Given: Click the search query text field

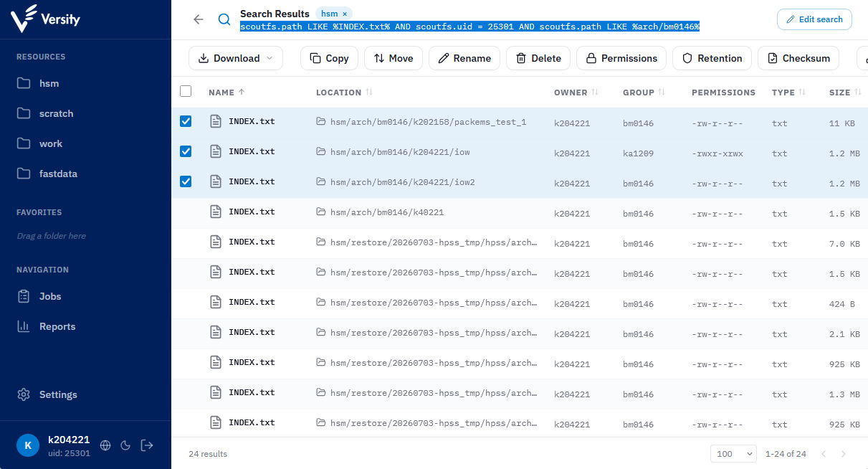Looking at the screenshot, I should [x=469, y=26].
